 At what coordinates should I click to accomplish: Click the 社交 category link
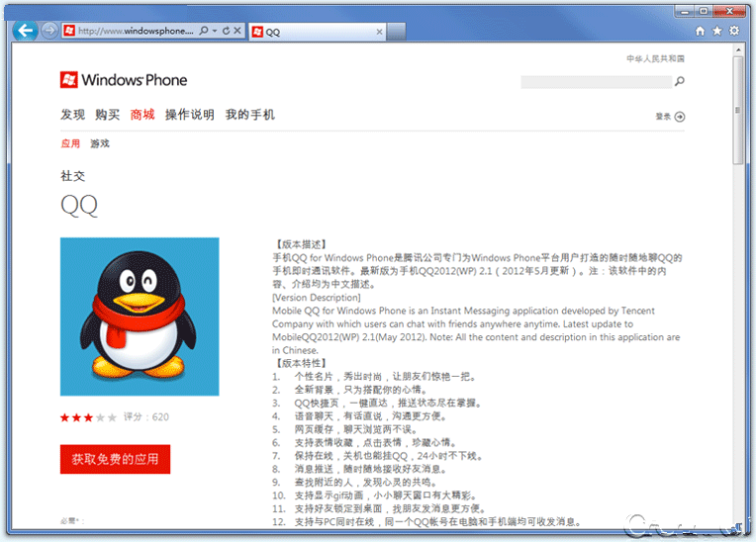point(73,176)
